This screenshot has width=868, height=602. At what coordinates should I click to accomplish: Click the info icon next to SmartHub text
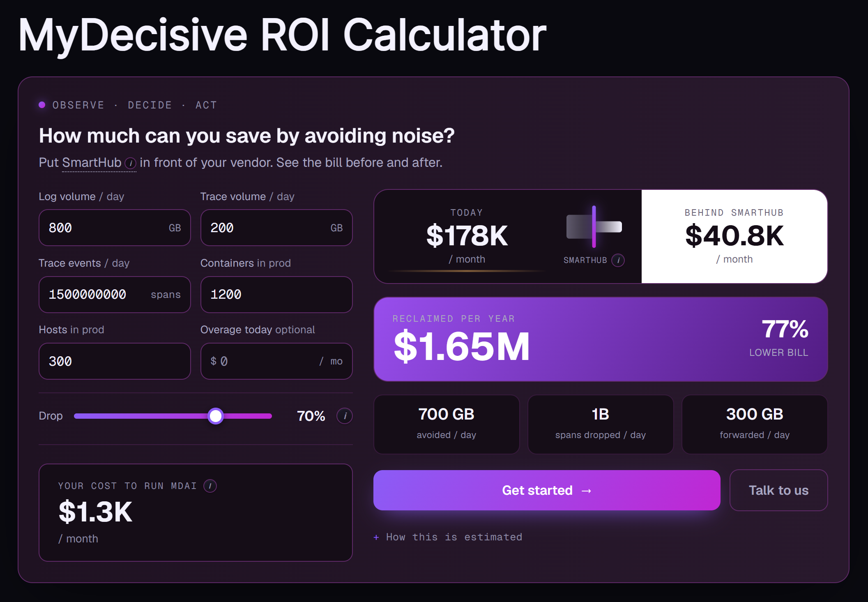pos(130,163)
